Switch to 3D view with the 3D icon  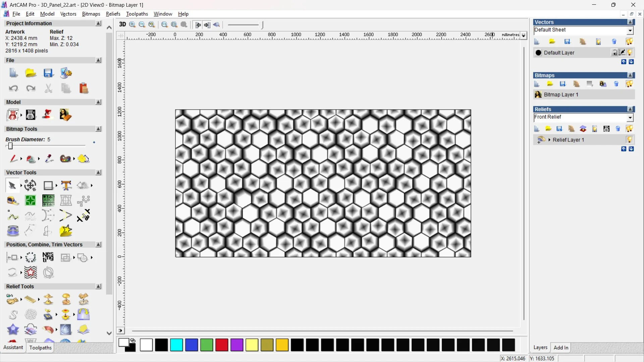pyautogui.click(x=123, y=24)
